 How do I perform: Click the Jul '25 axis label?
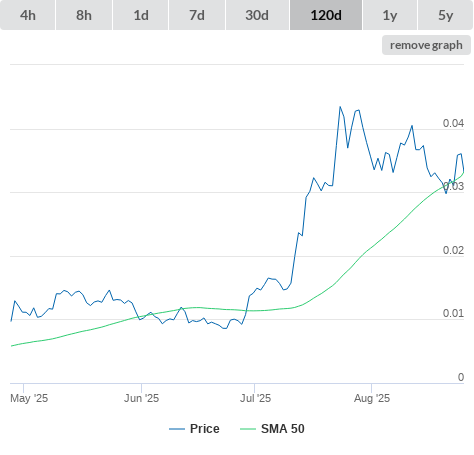tap(255, 398)
